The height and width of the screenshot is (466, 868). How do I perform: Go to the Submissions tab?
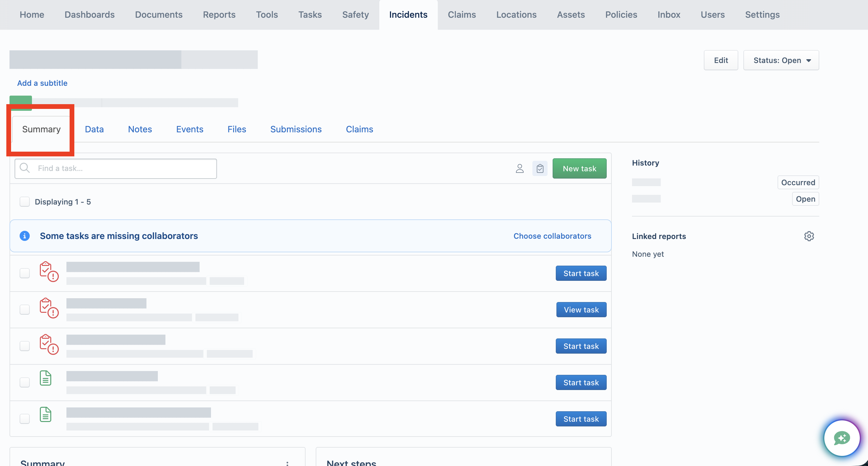tap(296, 129)
